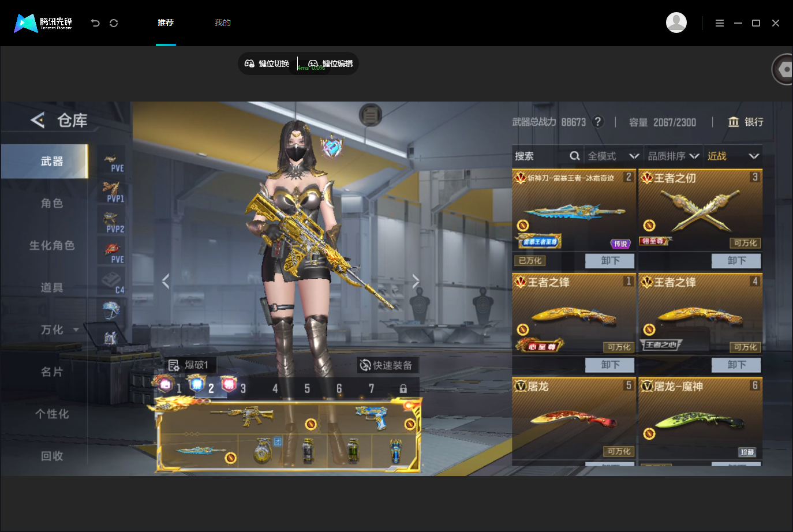Click the heart badge near character
This screenshot has width=793, height=532.
click(x=332, y=147)
